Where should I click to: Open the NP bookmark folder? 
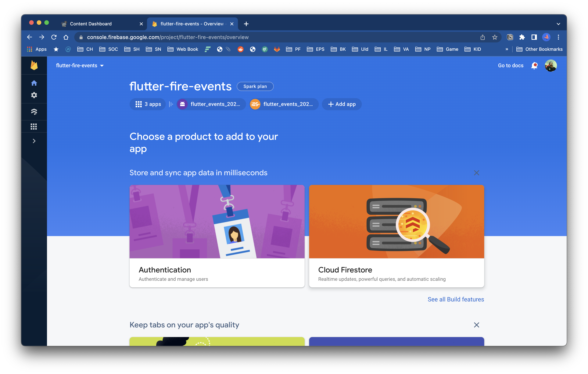coord(422,49)
